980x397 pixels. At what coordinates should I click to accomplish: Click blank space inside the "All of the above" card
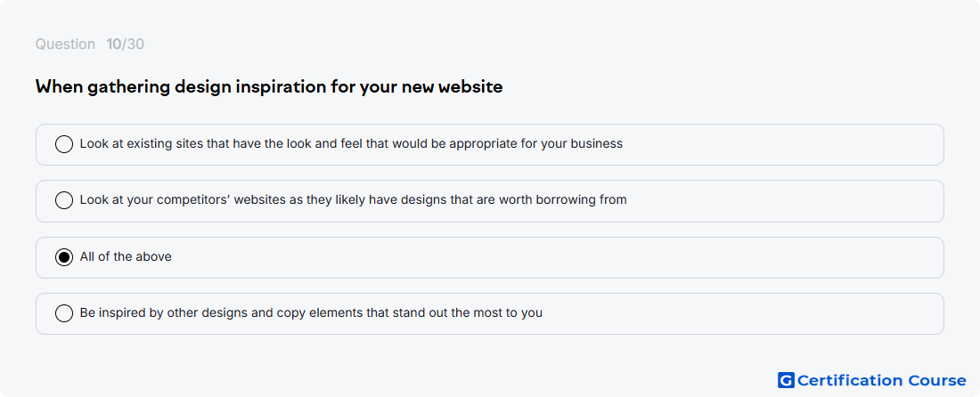[556, 257]
